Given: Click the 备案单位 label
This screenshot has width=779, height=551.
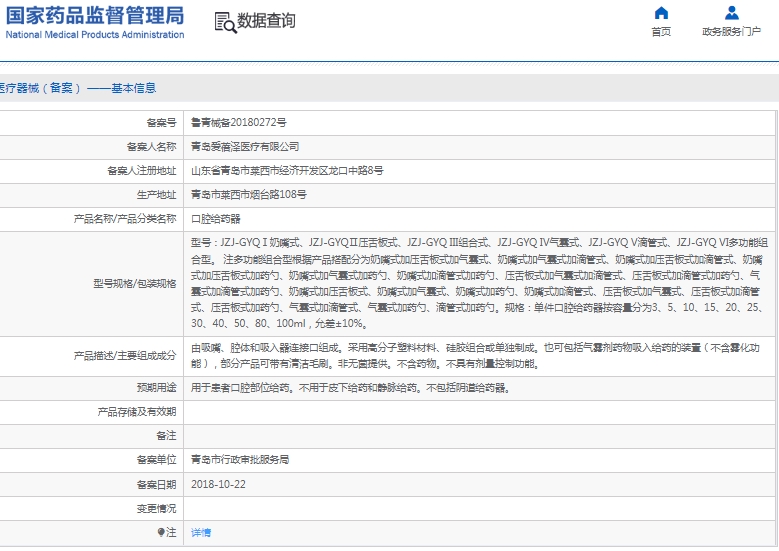Looking at the screenshot, I should point(156,460).
